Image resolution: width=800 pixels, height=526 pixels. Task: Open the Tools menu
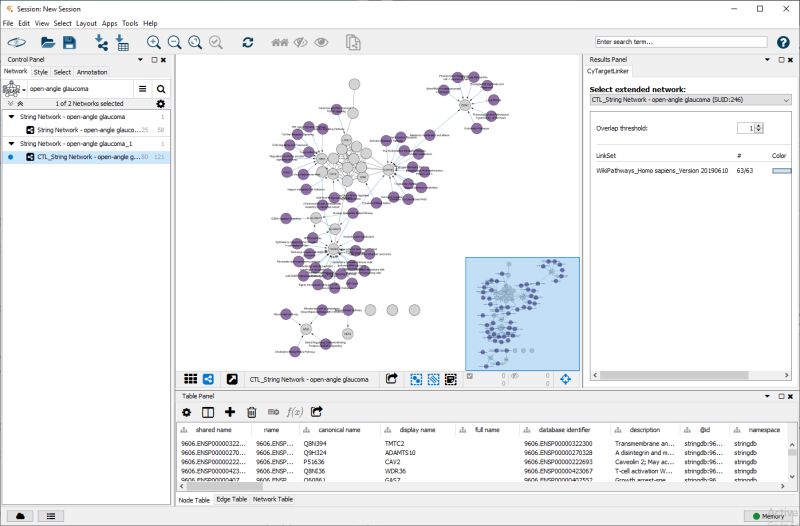(130, 23)
